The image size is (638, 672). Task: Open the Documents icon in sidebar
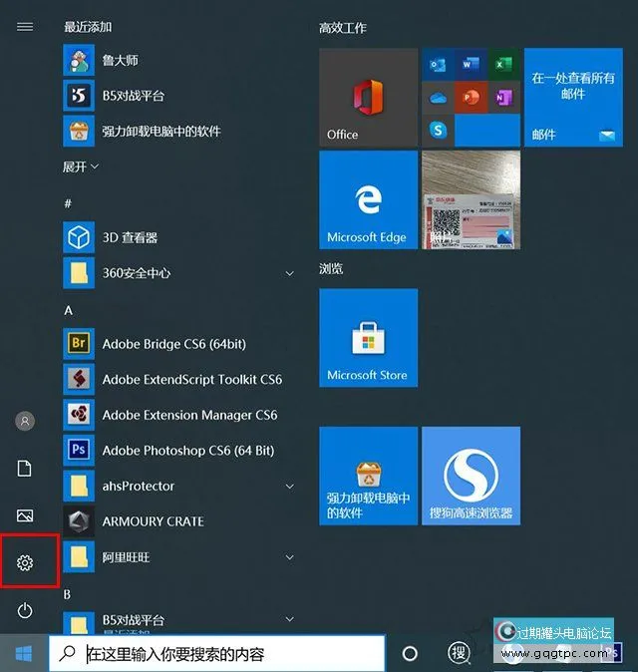pyautogui.click(x=24, y=468)
